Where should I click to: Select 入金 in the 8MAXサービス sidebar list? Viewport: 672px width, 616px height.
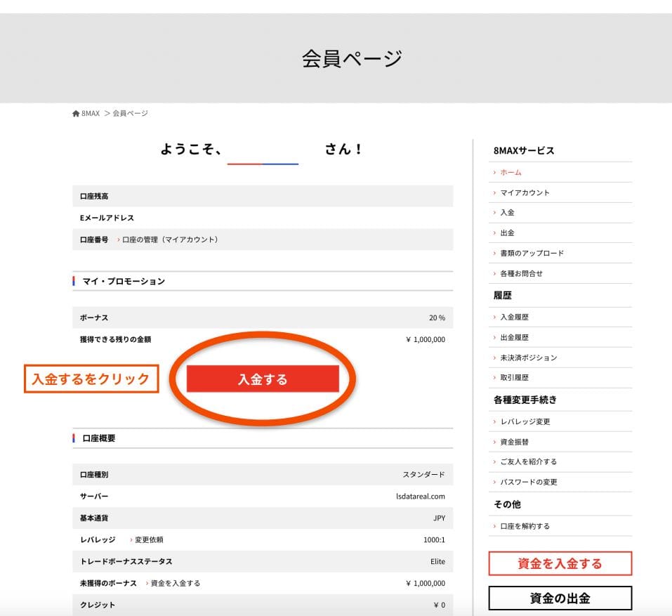click(x=507, y=213)
